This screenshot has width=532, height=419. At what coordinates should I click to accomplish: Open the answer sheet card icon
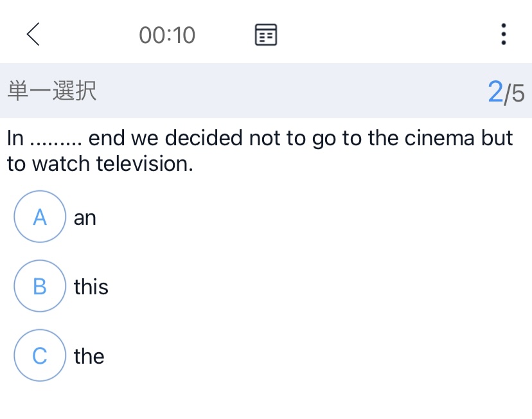click(x=266, y=35)
